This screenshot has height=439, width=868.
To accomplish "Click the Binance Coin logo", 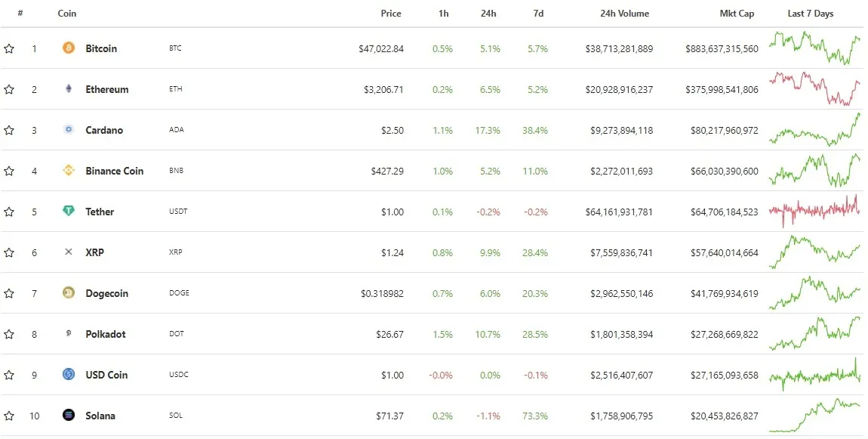I will tap(68, 171).
